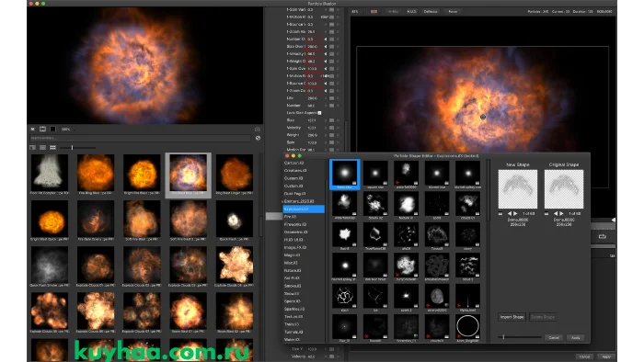
Task: Click the Life value field
Action: 314,98
